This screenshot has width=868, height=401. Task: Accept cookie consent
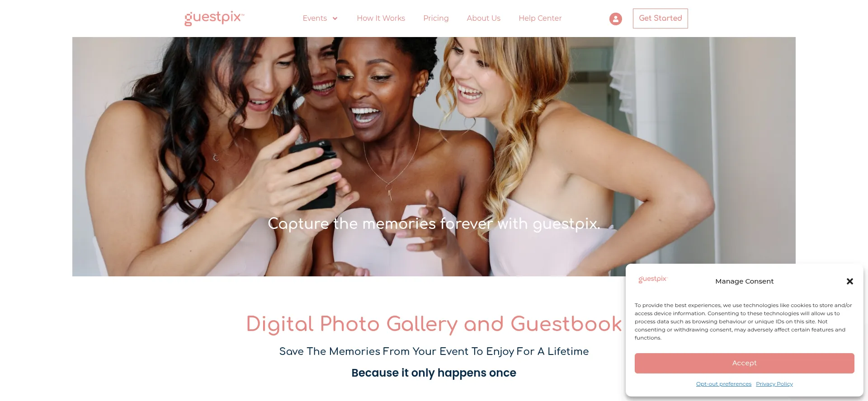(x=744, y=363)
